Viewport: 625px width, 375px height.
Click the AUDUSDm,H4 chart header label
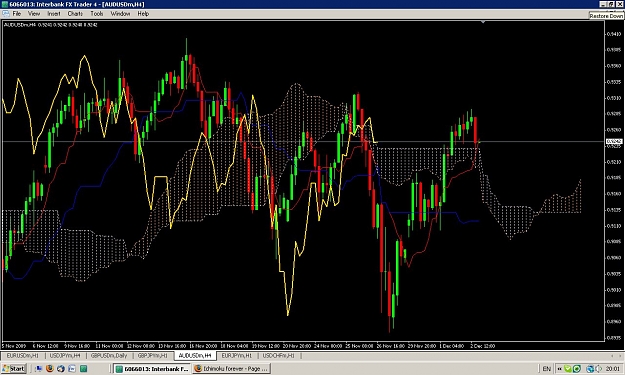(50, 25)
